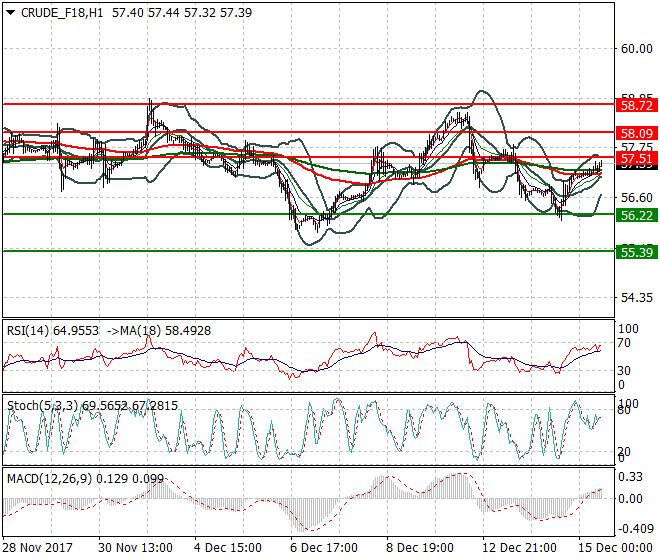The height and width of the screenshot is (560, 660).
Task: Select the red 58.09 price level tag
Action: click(636, 132)
